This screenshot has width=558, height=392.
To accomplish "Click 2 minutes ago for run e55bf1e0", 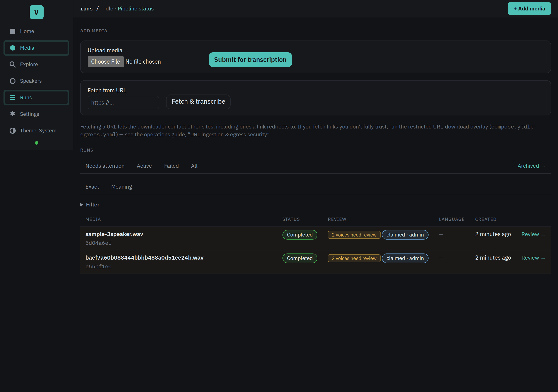I will click(493, 258).
